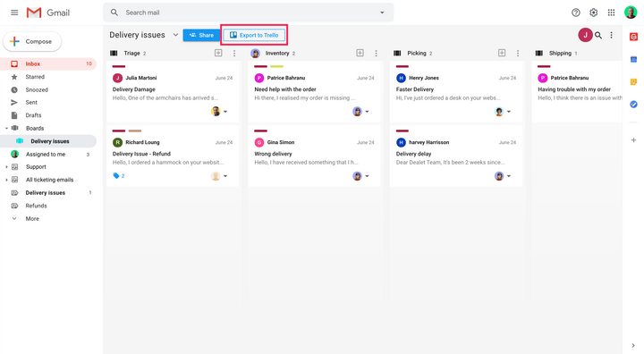Add a card to the Inventory column
The height and width of the screenshot is (354, 644).
coord(360,53)
